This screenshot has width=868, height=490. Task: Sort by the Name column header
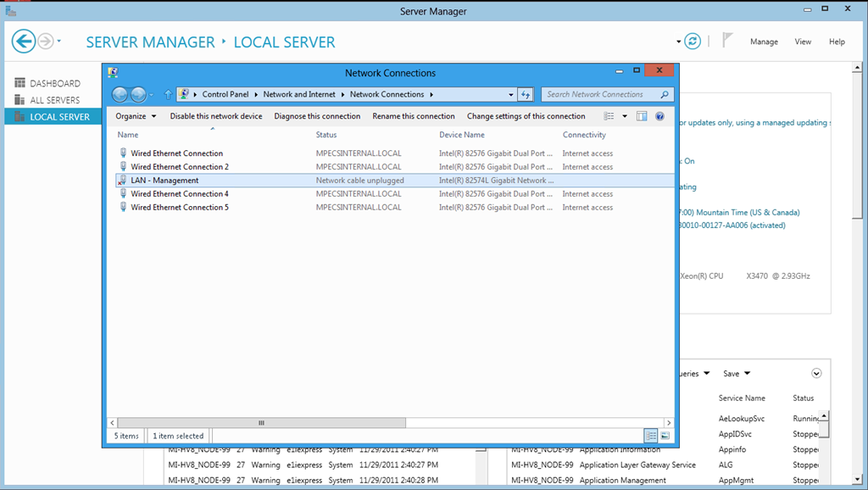pos(128,135)
